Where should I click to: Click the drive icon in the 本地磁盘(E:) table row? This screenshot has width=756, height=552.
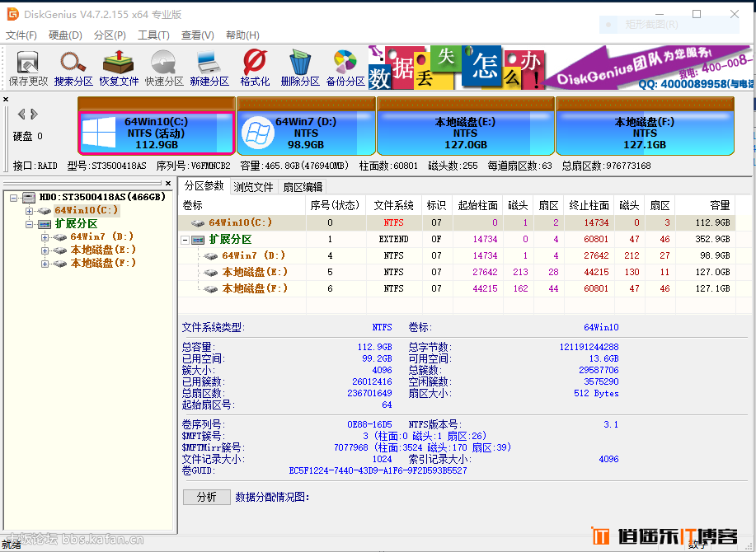point(211,273)
